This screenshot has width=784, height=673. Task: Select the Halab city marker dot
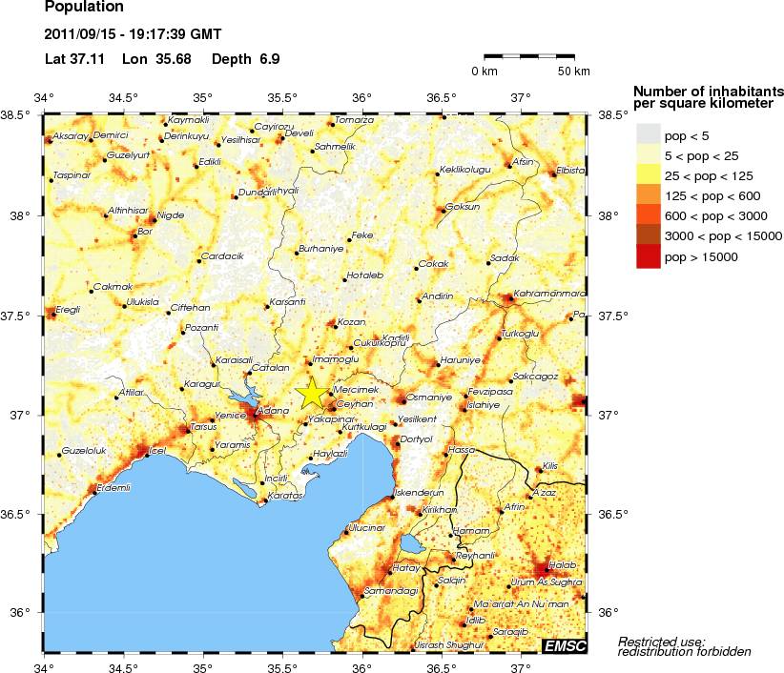(x=547, y=568)
